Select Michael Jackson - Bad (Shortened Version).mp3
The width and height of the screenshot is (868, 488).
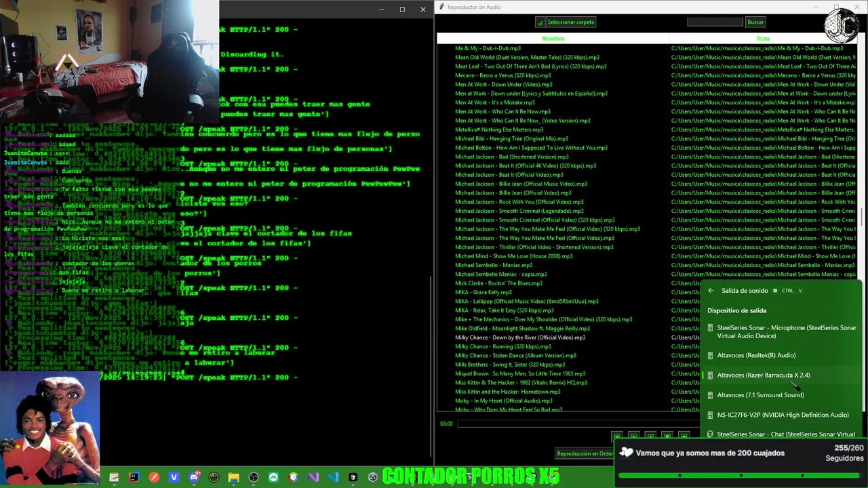coord(512,157)
